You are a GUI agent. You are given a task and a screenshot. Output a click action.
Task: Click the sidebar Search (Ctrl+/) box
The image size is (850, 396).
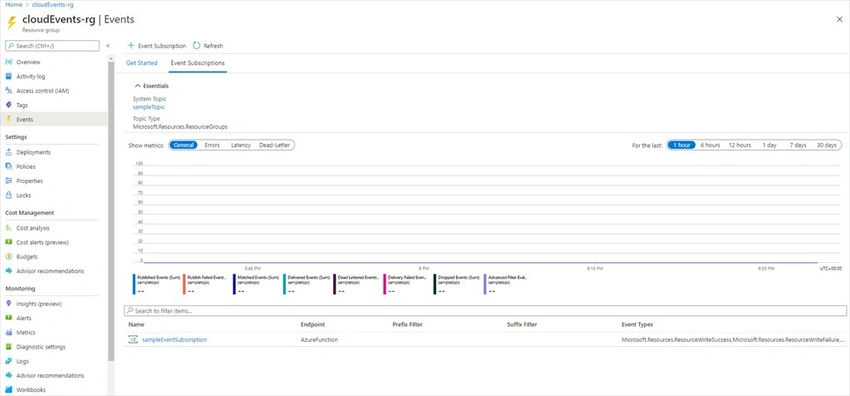coord(52,46)
